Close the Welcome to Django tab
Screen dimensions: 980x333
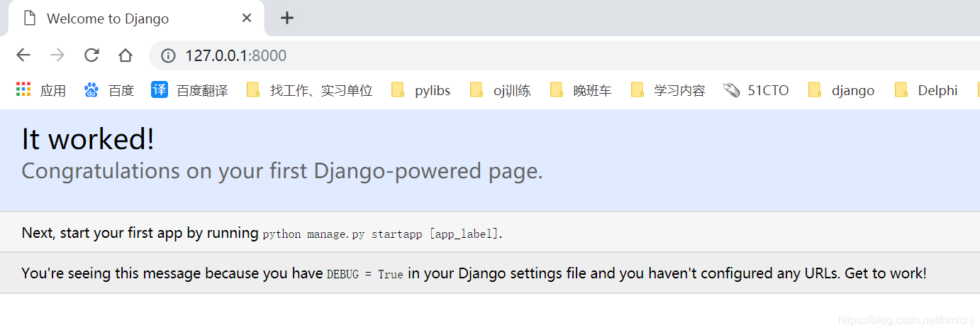[247, 18]
